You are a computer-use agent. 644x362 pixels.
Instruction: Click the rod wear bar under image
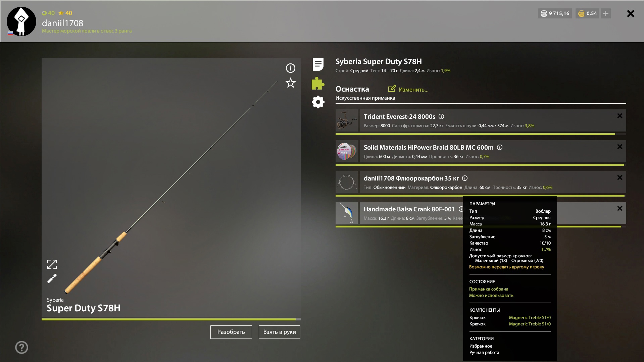click(x=171, y=319)
